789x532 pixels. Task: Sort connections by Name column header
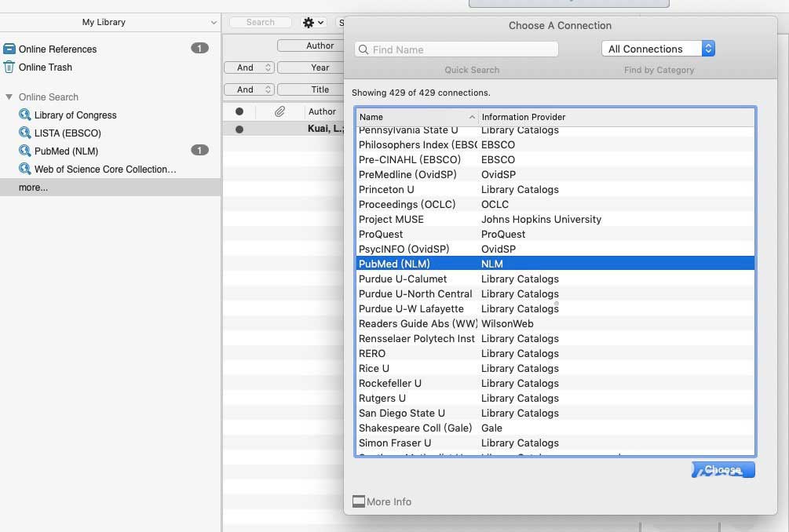pyautogui.click(x=416, y=117)
